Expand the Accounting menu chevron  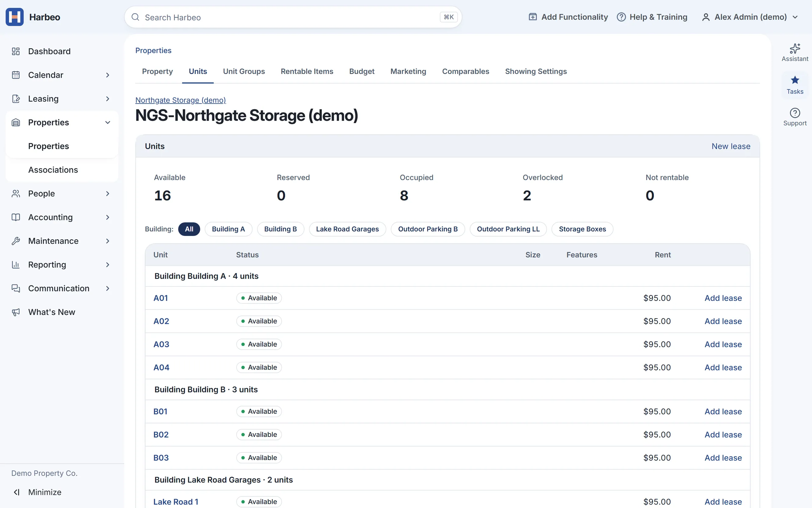[108, 217]
